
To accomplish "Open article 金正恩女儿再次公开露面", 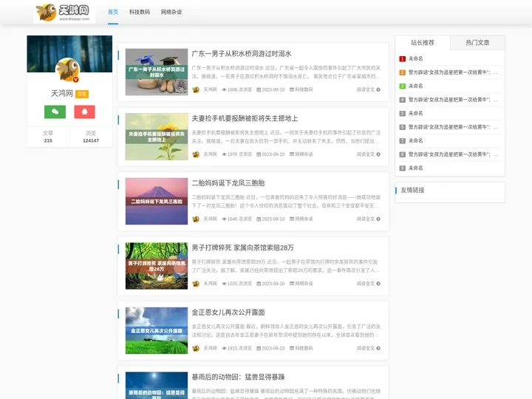I will [x=228, y=312].
